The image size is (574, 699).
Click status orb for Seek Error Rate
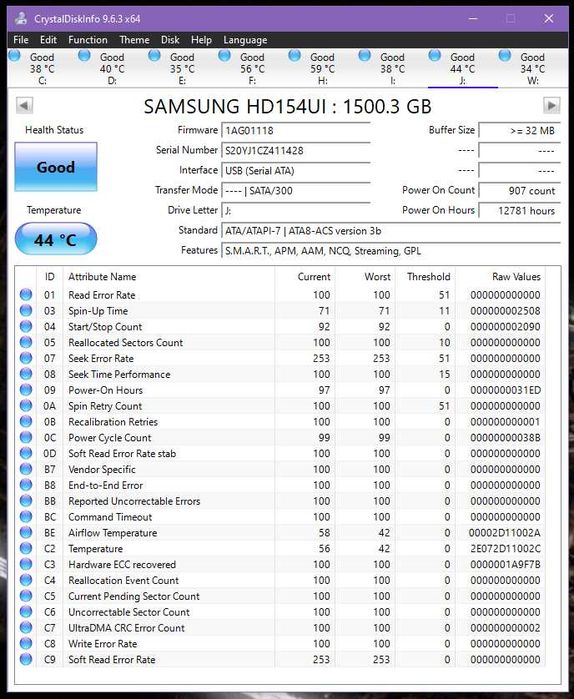pyautogui.click(x=26, y=358)
